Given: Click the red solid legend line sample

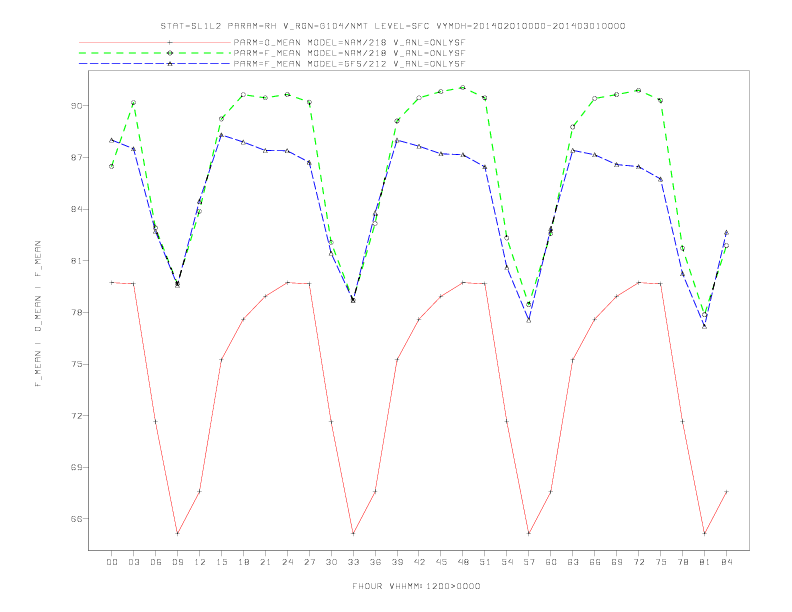Looking at the screenshot, I should [x=155, y=42].
